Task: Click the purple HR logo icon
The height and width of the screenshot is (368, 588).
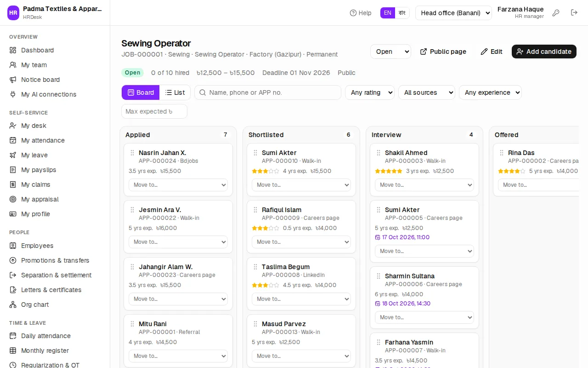Action: [13, 13]
